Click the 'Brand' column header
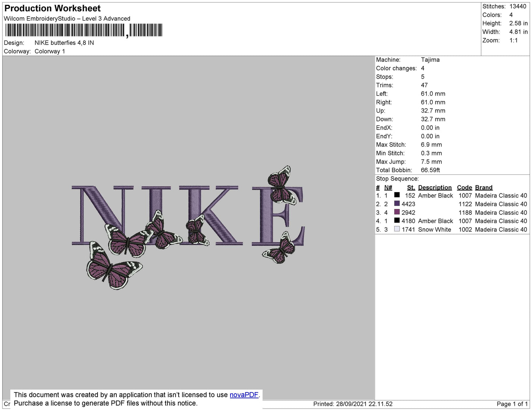 pos(484,187)
